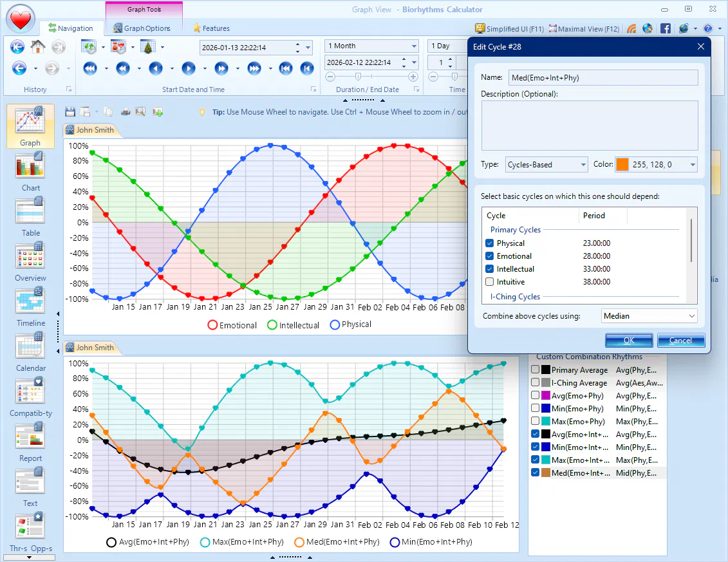Open the Cycles-Based type dropdown
Viewport: 728px width, 562px height.
[x=546, y=165]
